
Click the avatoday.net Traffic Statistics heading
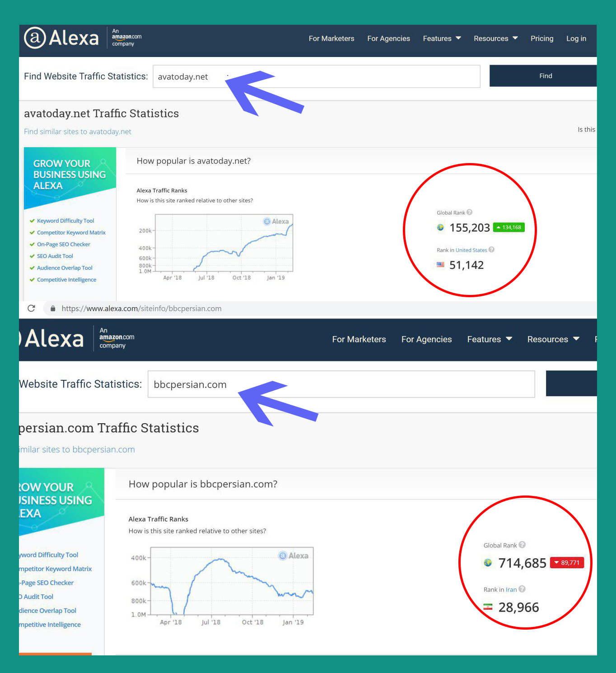[101, 113]
